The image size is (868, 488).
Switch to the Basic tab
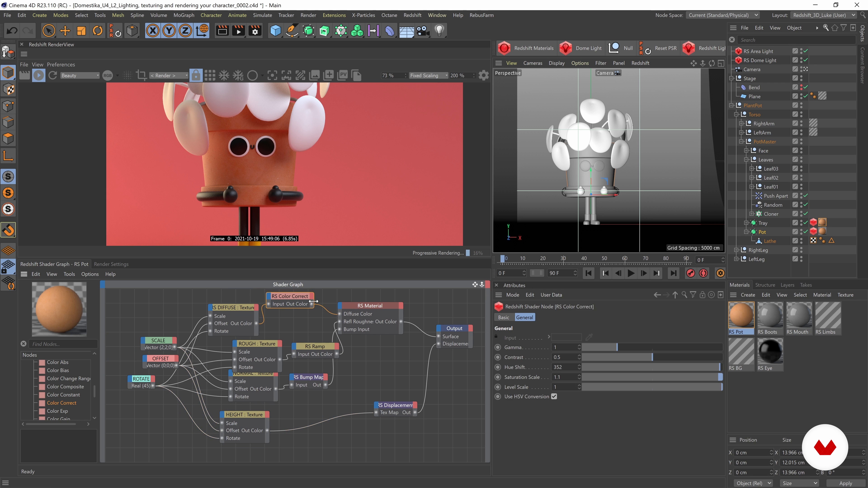(x=503, y=317)
